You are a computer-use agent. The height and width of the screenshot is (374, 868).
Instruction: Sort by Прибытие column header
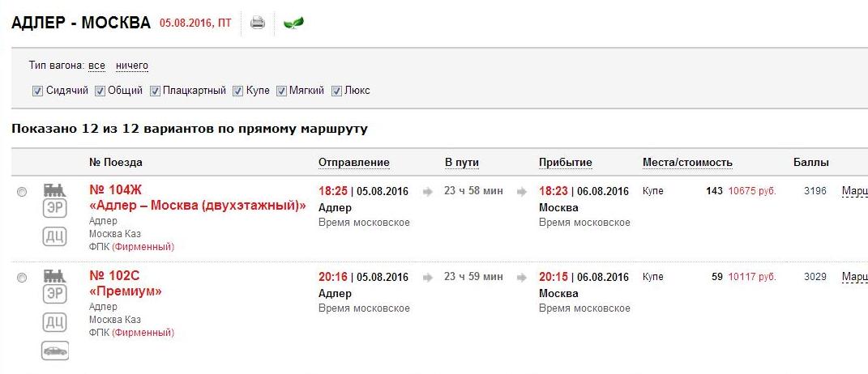click(x=566, y=163)
